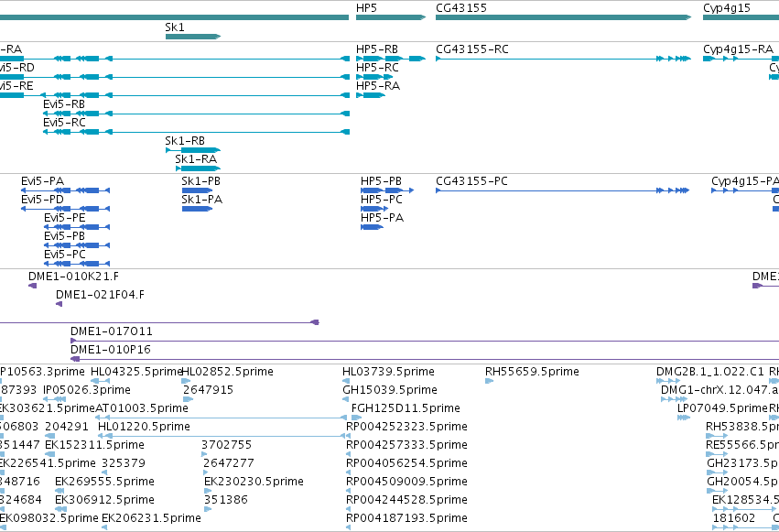Image resolution: width=779 pixels, height=532 pixels.
Task: Click the HP5 gene bar
Action: [391, 17]
